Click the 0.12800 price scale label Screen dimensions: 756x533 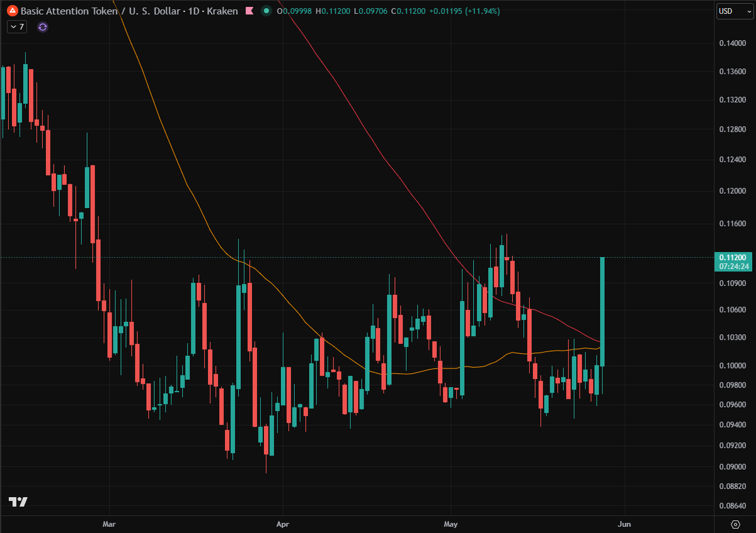(732, 129)
